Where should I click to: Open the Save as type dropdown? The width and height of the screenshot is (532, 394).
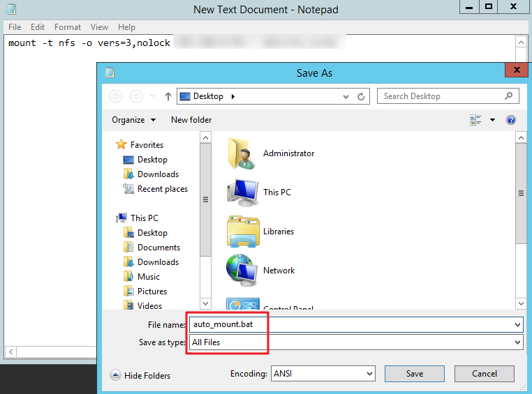click(356, 342)
